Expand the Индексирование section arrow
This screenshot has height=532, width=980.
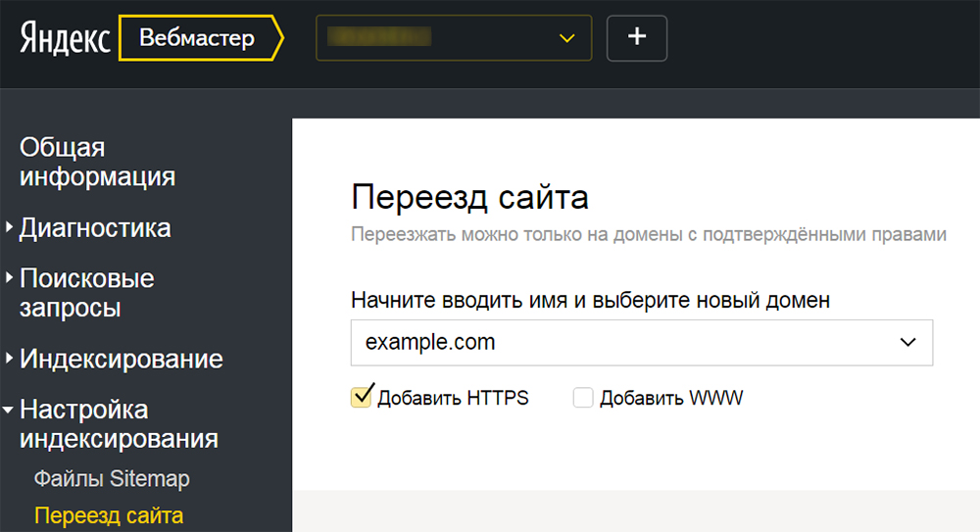[9, 360]
